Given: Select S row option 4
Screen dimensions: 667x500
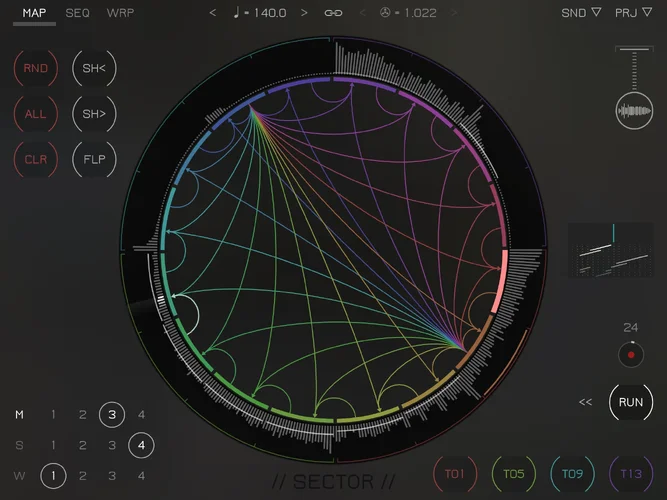Looking at the screenshot, I should (x=141, y=445).
